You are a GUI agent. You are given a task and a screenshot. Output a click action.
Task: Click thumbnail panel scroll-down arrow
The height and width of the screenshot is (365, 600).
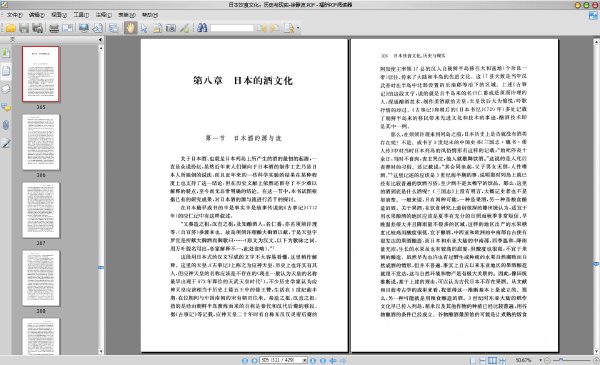(101, 351)
